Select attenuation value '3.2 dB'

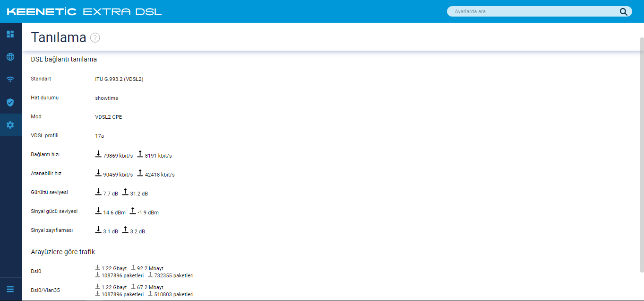[x=137, y=231]
